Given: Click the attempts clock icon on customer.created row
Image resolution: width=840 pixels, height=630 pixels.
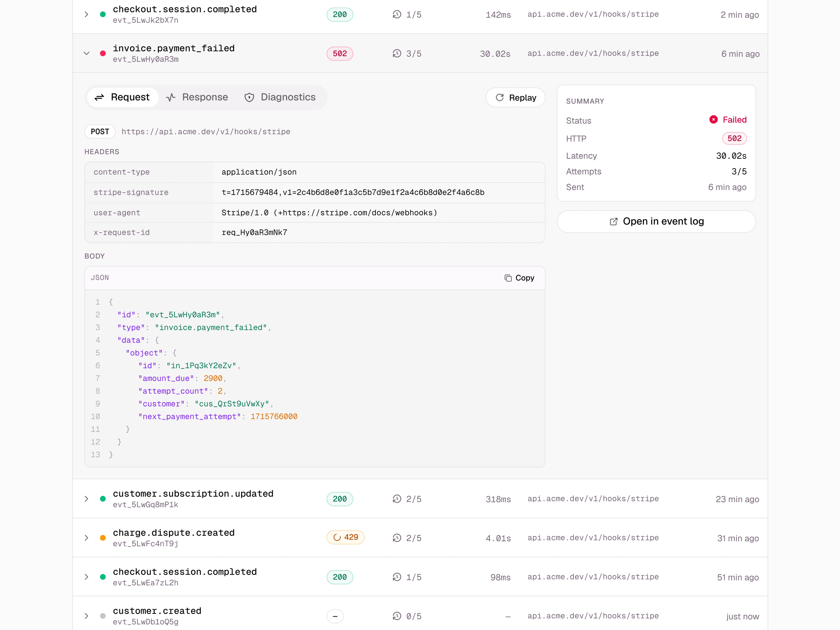Looking at the screenshot, I should [397, 616].
